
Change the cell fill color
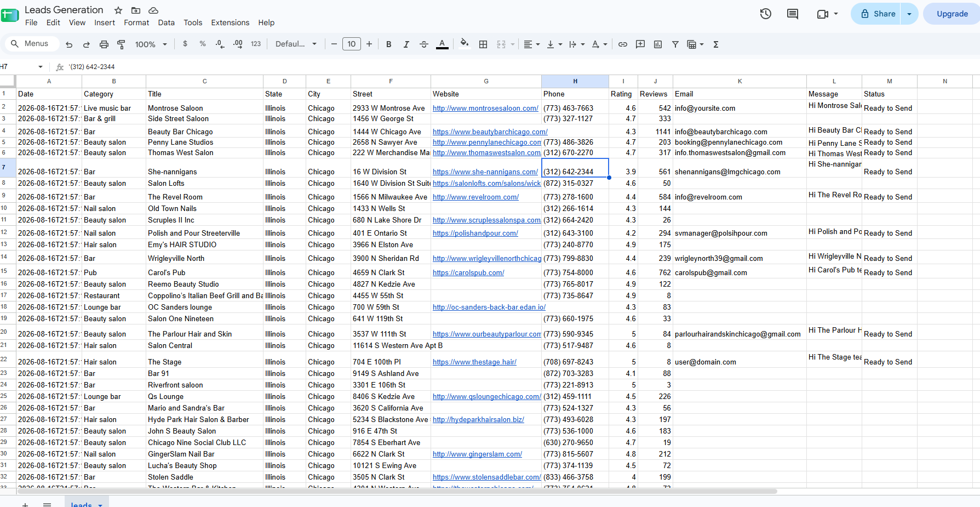[x=465, y=44]
